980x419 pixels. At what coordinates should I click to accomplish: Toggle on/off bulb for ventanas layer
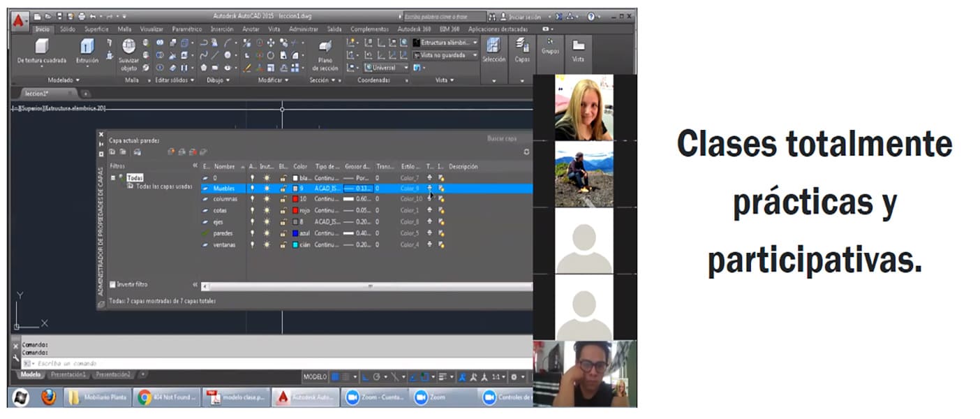tap(253, 245)
